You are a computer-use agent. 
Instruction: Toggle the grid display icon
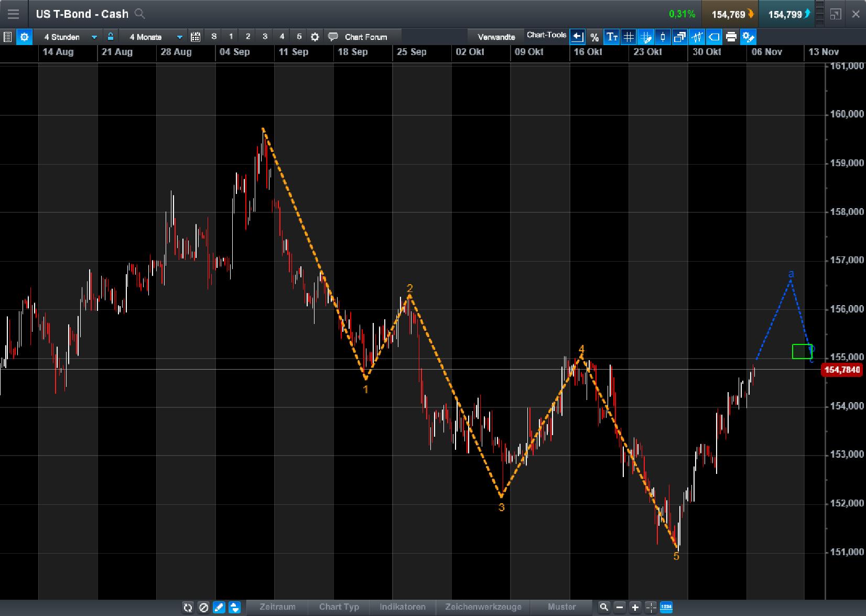629,37
